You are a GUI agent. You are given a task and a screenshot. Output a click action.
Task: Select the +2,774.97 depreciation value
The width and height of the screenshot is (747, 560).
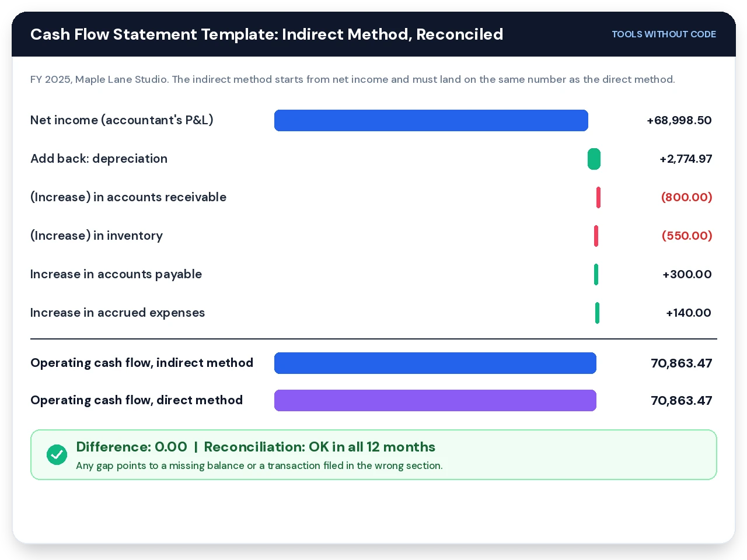(x=686, y=159)
